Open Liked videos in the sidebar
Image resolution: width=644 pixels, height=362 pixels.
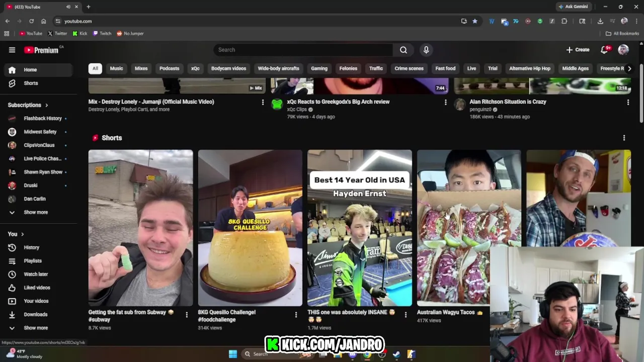coord(39,288)
